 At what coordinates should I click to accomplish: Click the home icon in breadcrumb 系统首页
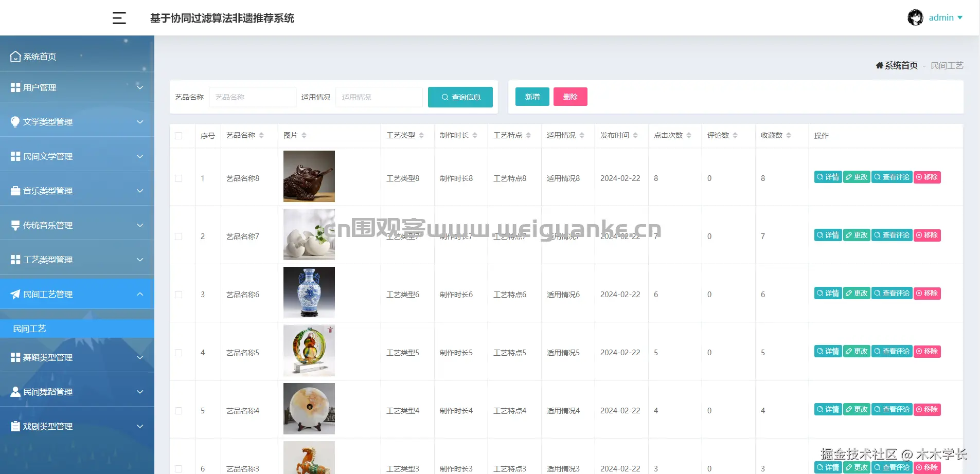[879, 65]
